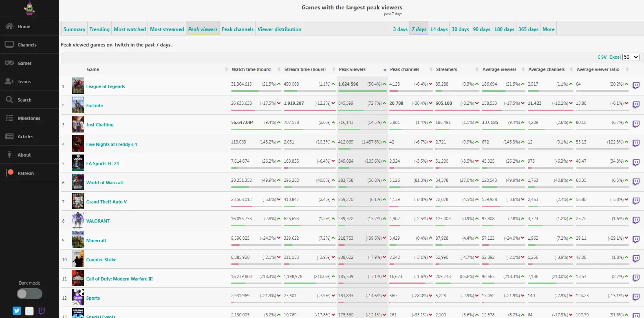Viewport: 644px width, 318px height.
Task: Open Twitch link for VALORANT row
Action: coord(636,220)
